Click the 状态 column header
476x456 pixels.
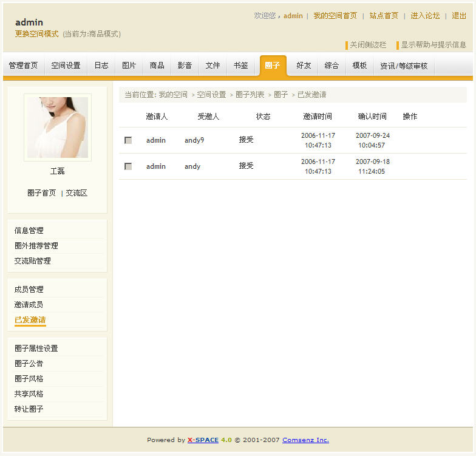point(263,117)
